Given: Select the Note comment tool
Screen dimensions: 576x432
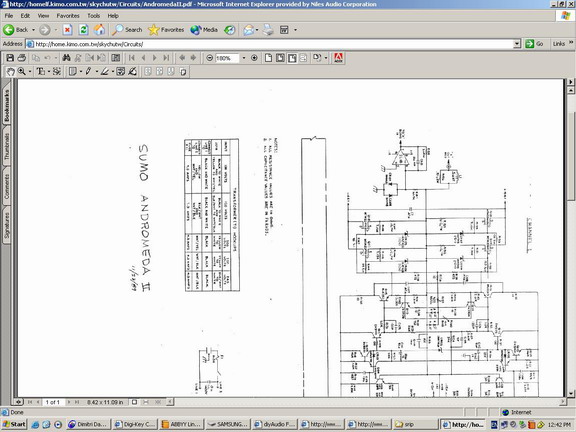Looking at the screenshot, I should click(73, 72).
